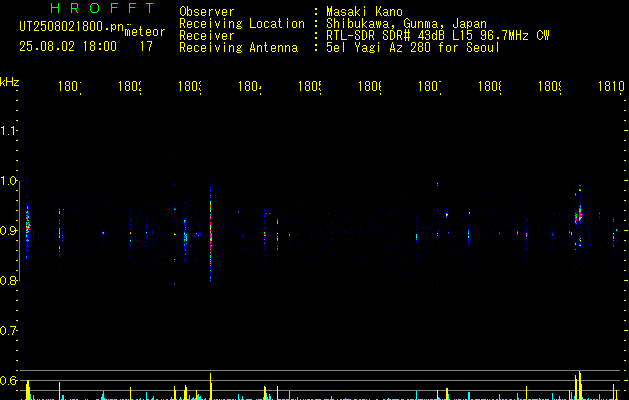This screenshot has width=629, height=400.
Task: Click the meteor count 17
Action: tap(146, 46)
